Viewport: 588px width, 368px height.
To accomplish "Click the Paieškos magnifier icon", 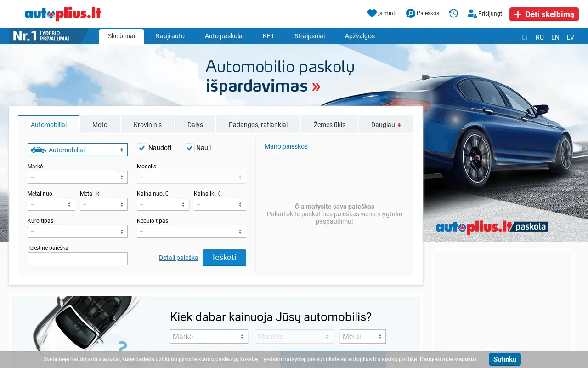I will (411, 13).
